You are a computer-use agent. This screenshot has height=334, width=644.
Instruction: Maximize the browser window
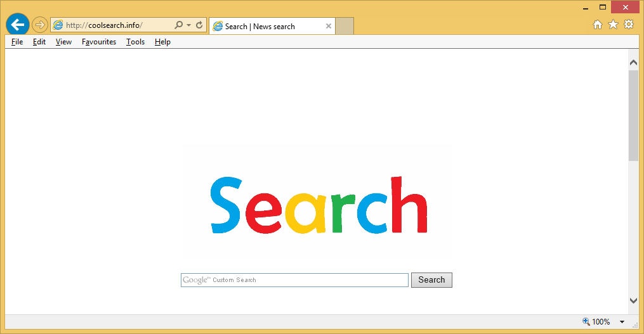pyautogui.click(x=603, y=8)
